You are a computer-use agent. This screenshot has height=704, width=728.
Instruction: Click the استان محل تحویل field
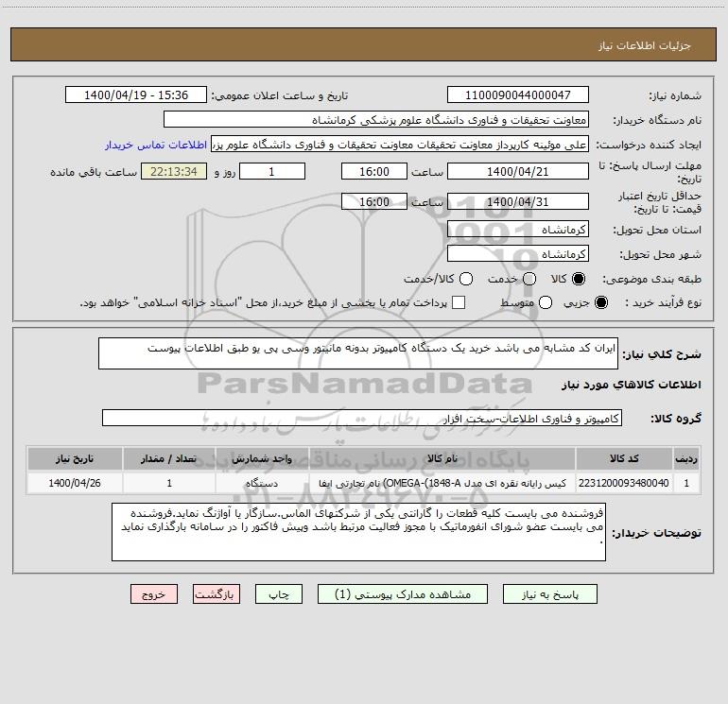[518, 229]
